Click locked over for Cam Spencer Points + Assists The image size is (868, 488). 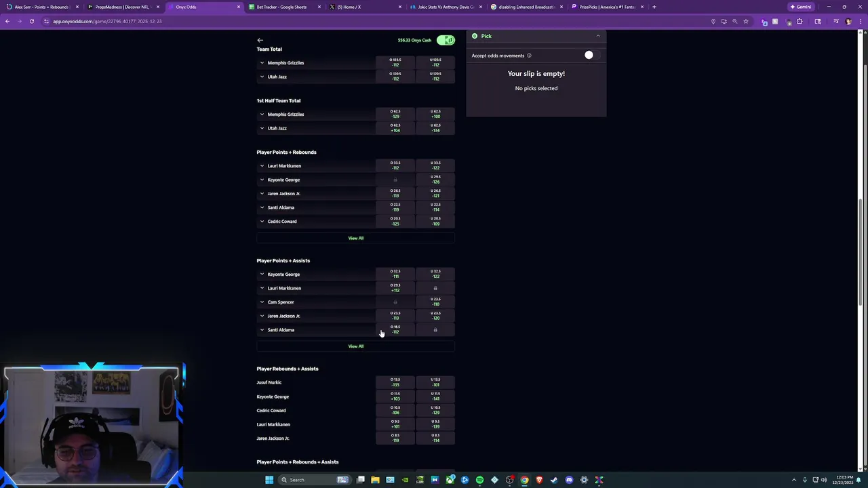click(395, 302)
